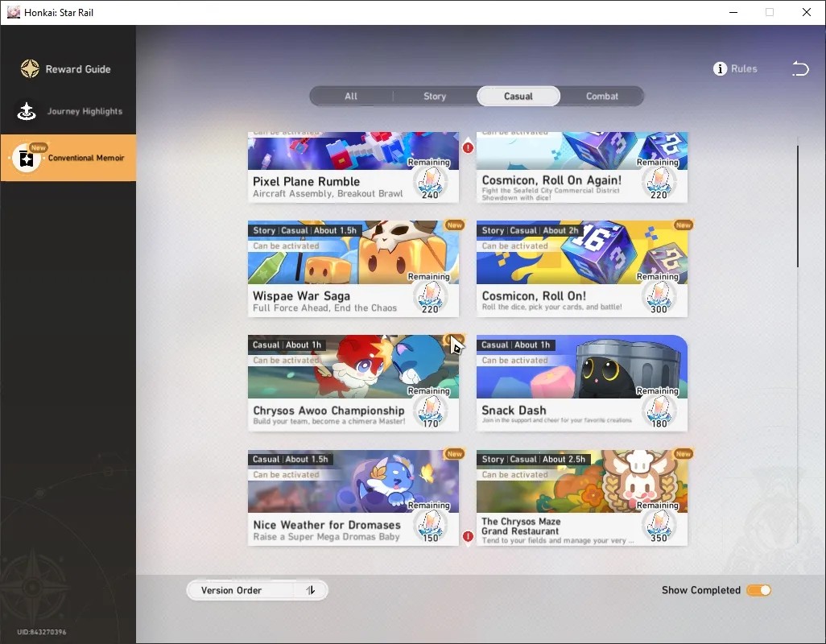Click the Honkai: Star Rail title bar app icon
This screenshot has width=826, height=644.
(x=13, y=12)
